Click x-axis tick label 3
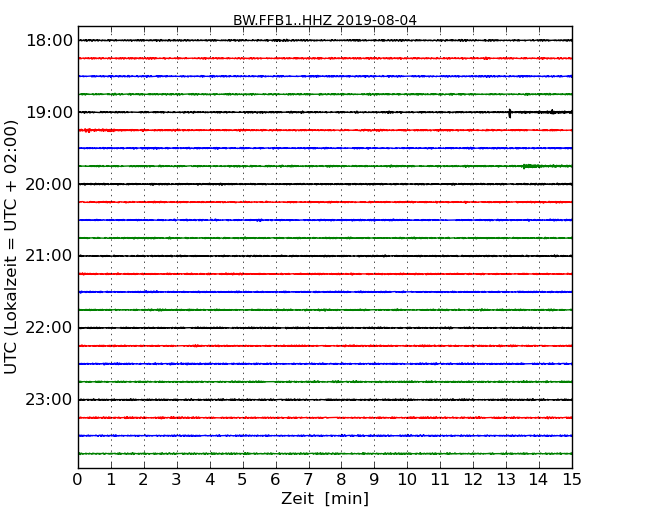This screenshot has width=650, height=520. coord(177,480)
